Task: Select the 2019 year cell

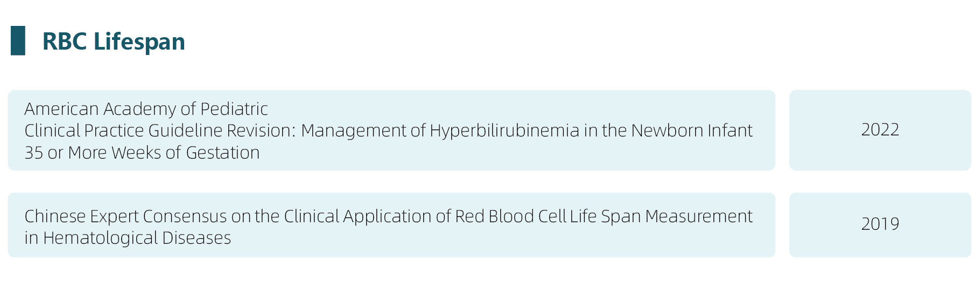Action: 880,224
